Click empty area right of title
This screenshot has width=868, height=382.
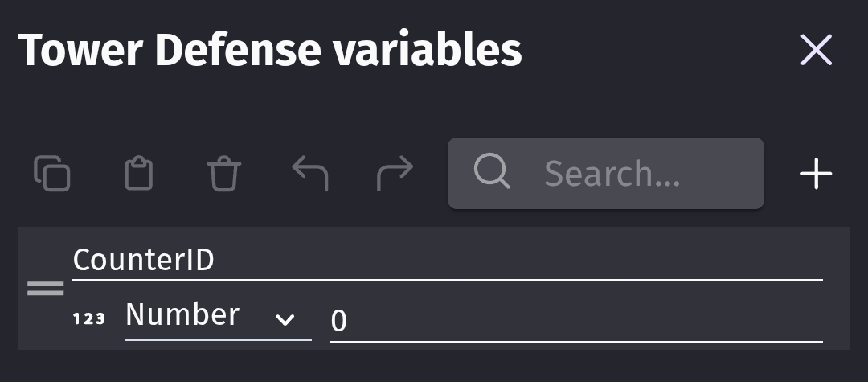click(x=659, y=51)
